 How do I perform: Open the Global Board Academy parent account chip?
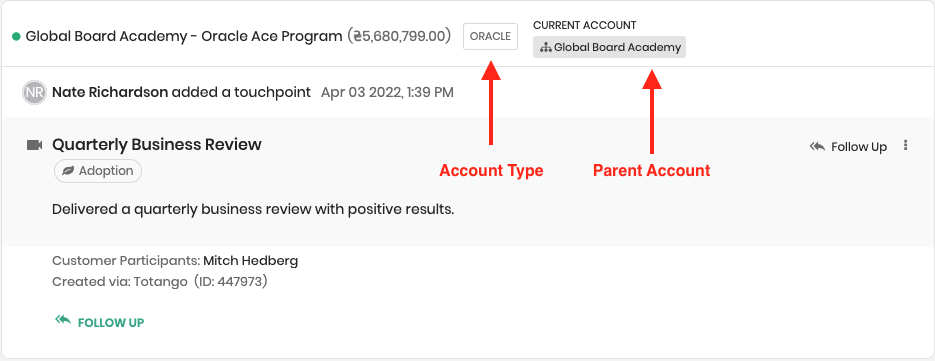(x=609, y=47)
